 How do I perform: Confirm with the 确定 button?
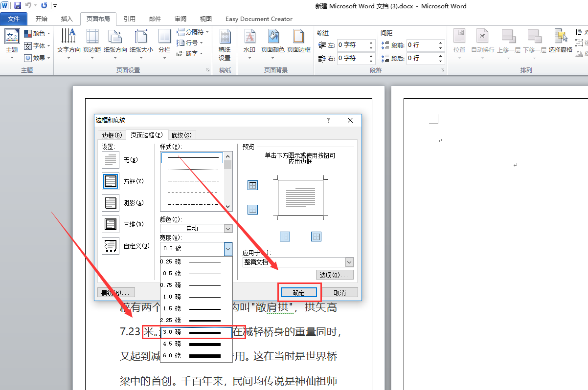298,293
